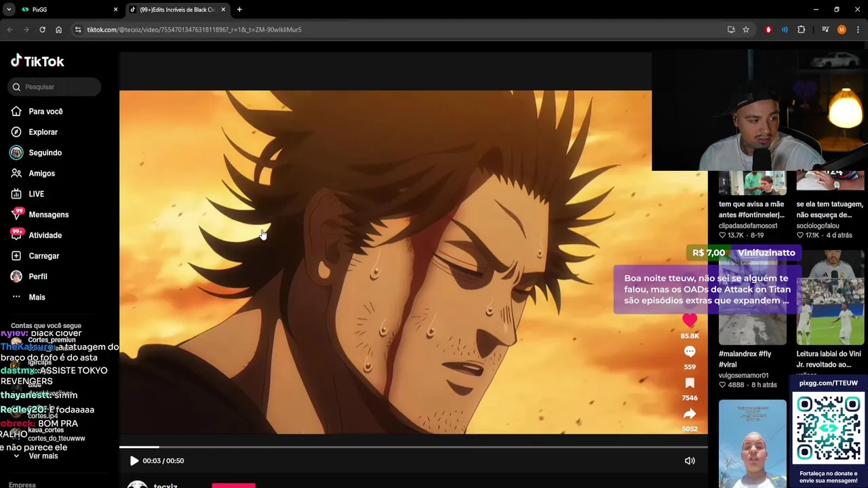View site information icon in address bar
Image resolution: width=868 pixels, height=488 pixels.
pos(78,30)
